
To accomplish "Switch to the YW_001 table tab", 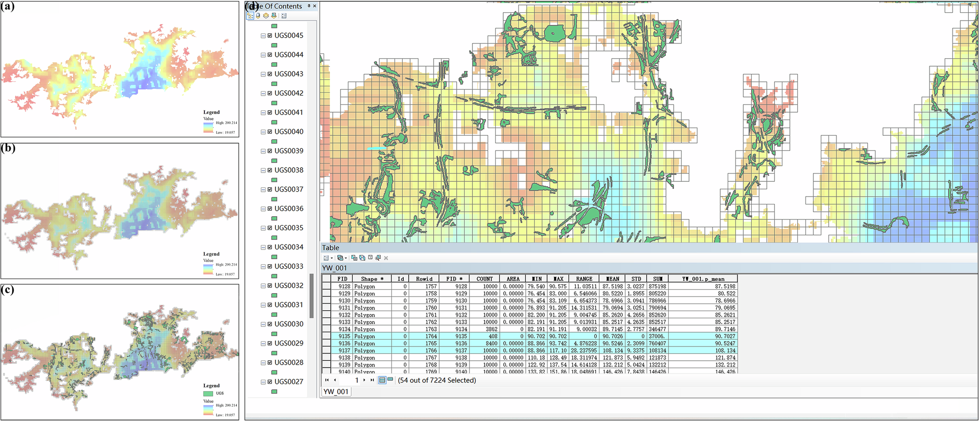I will 336,392.
